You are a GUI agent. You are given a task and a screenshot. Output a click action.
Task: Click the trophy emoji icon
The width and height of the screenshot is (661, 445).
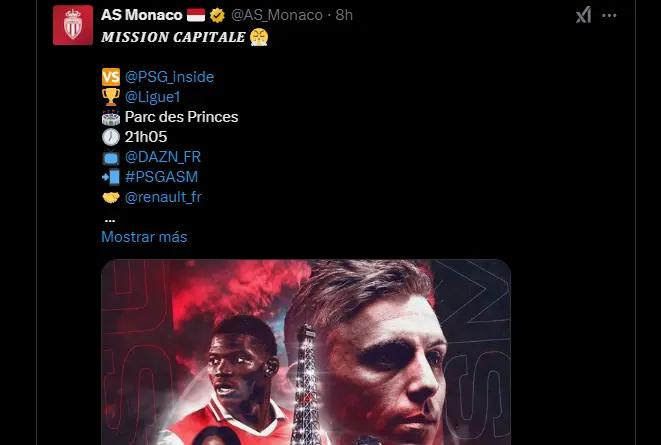pyautogui.click(x=111, y=97)
